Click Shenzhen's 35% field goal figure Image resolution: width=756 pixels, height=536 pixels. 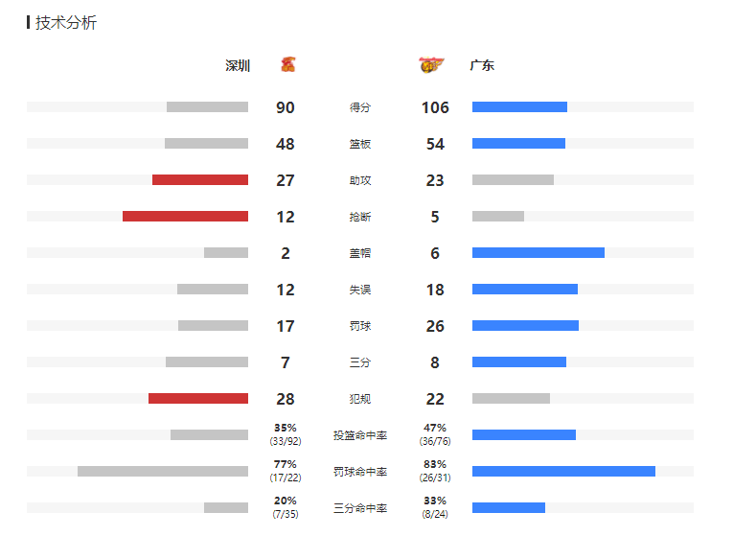point(286,428)
